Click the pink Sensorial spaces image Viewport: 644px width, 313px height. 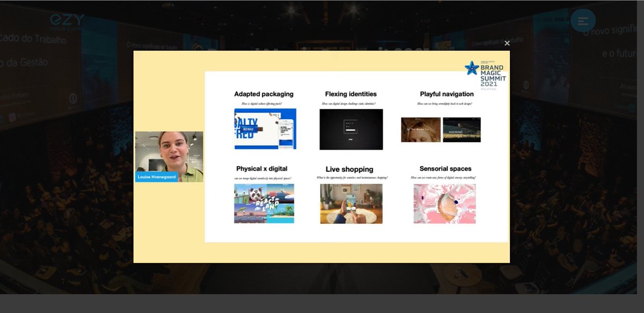[445, 203]
